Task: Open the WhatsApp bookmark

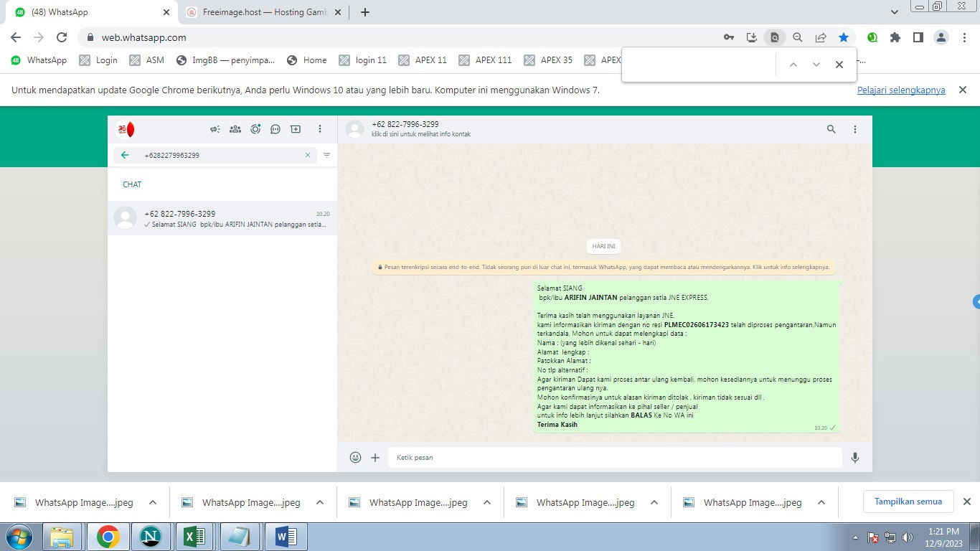Action: [x=39, y=60]
